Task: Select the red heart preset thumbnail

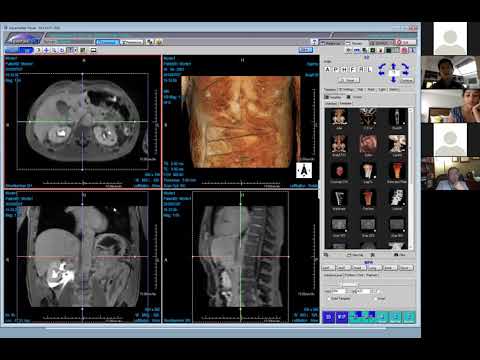Action: 339,172
